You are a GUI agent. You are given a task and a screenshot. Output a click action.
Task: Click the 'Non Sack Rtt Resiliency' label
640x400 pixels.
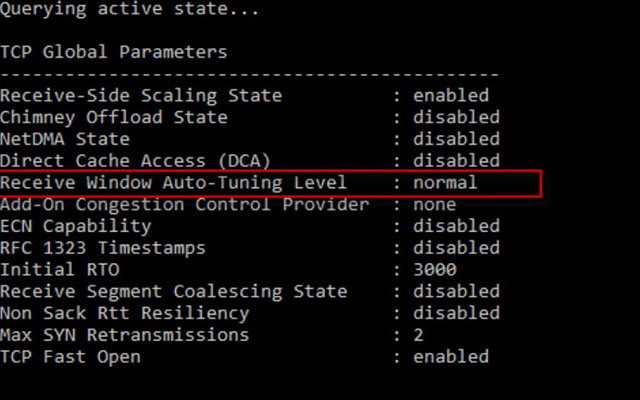[x=124, y=314]
